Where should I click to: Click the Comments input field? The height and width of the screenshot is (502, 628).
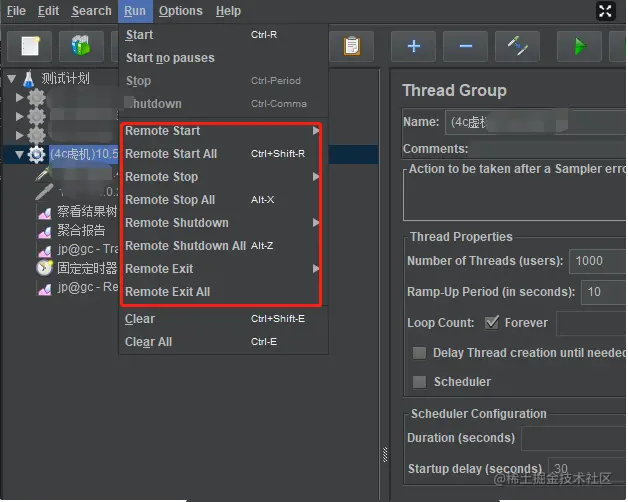click(549, 149)
